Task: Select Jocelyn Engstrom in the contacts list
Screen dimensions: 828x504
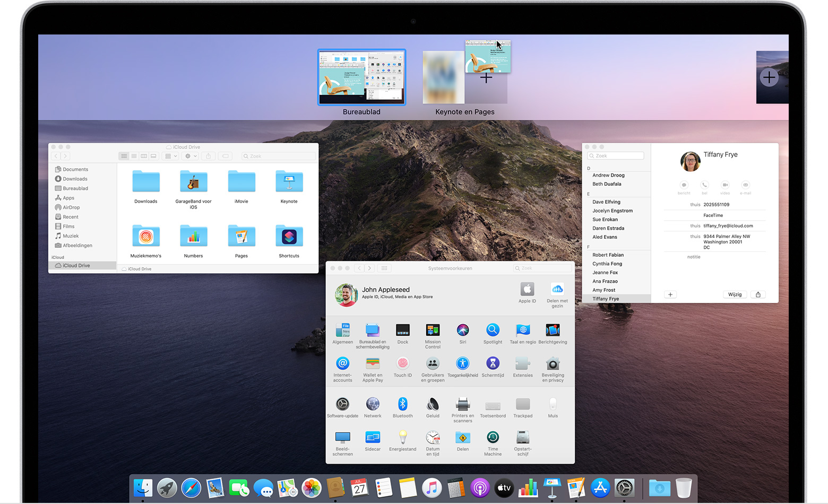Action: point(613,211)
